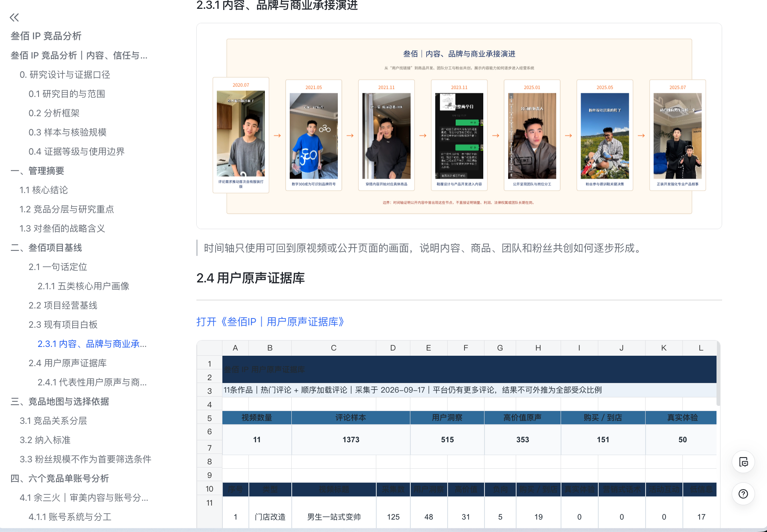The height and width of the screenshot is (532, 767).
Task: Jump to 三、竞品地图与选择依据 section
Action: pos(60,401)
